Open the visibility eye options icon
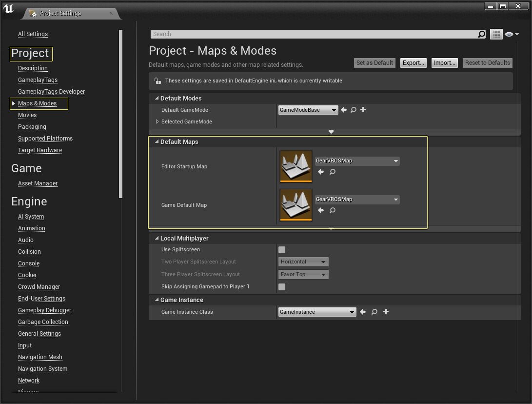Image resolution: width=532 pixels, height=404 pixels. 511,34
